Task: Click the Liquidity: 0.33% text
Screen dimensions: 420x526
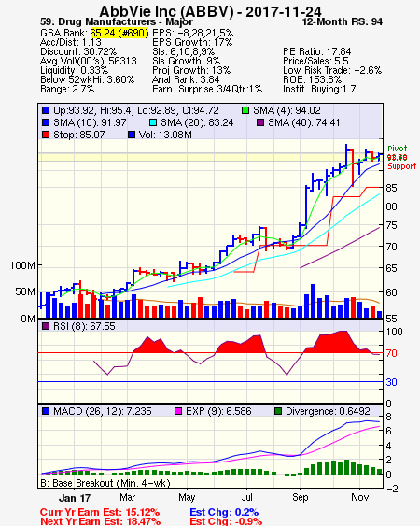Action: click(74, 70)
